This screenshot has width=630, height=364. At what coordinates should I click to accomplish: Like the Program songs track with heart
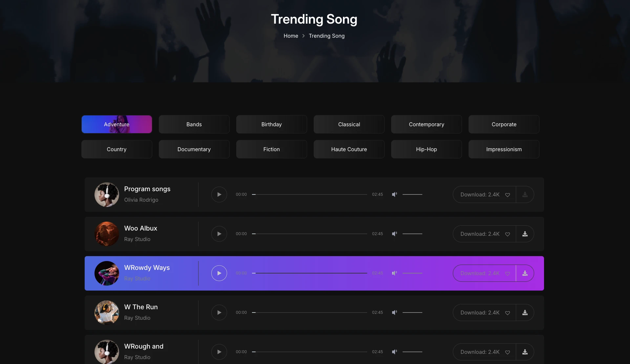click(x=507, y=195)
